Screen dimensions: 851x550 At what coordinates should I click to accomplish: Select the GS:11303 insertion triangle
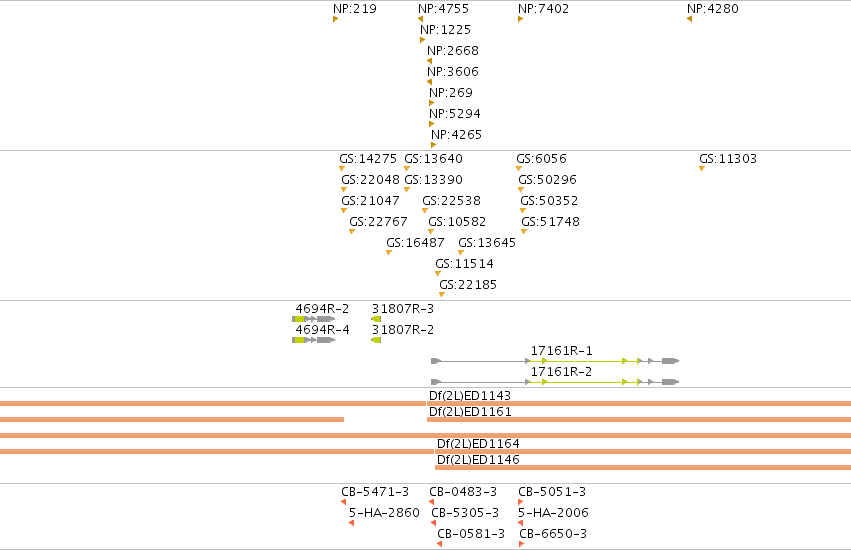point(702,169)
